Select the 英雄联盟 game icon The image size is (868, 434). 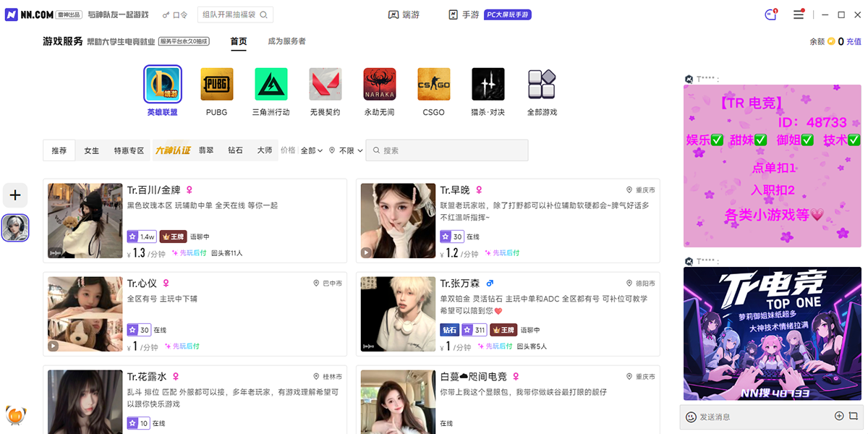[x=162, y=83]
